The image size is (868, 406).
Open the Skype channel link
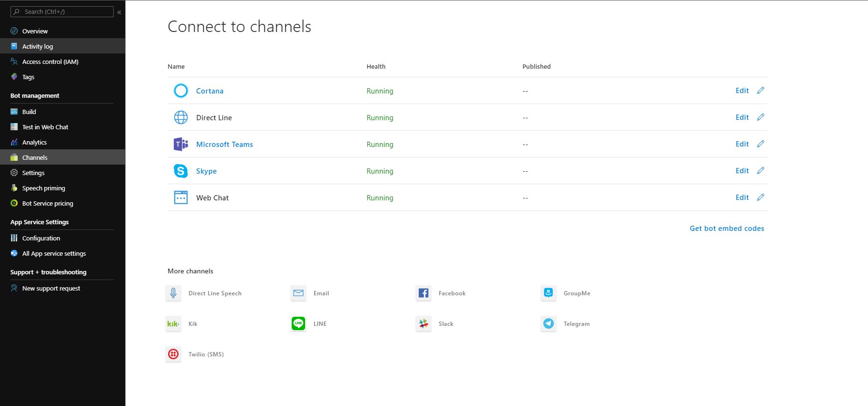tap(206, 171)
